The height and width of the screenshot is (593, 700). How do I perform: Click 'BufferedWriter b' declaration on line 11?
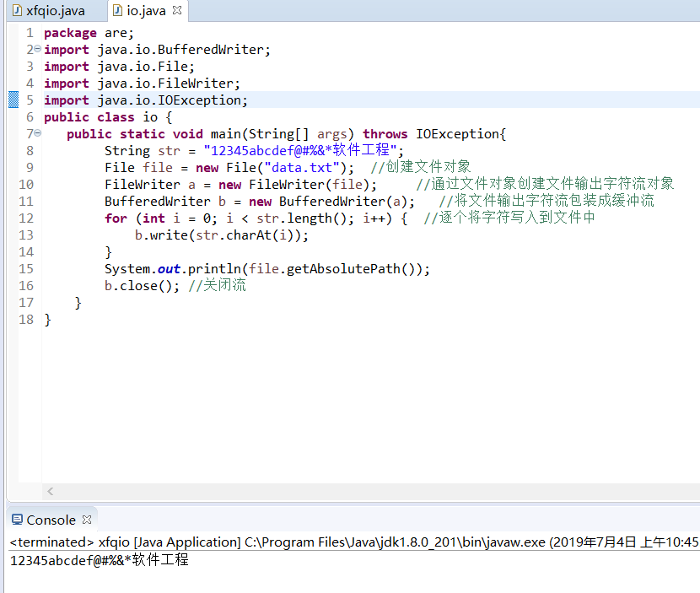(x=165, y=202)
